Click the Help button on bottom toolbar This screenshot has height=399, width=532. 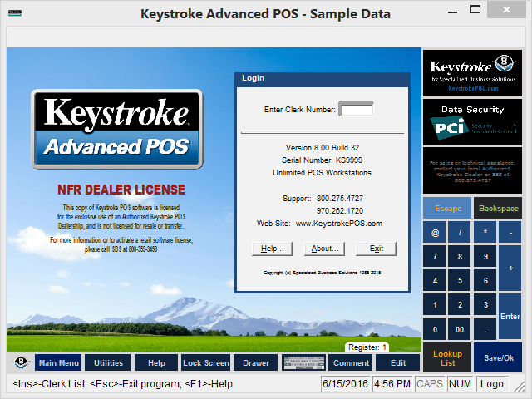(x=156, y=362)
